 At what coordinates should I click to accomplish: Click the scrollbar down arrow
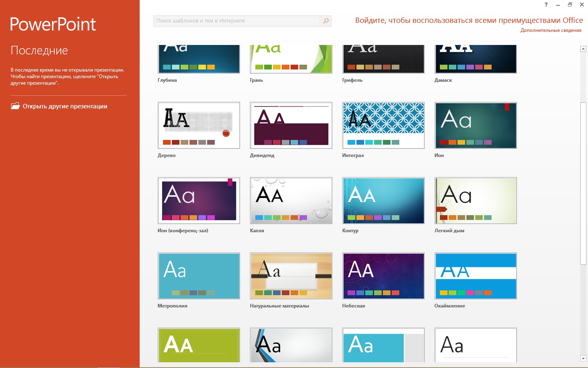(583, 359)
